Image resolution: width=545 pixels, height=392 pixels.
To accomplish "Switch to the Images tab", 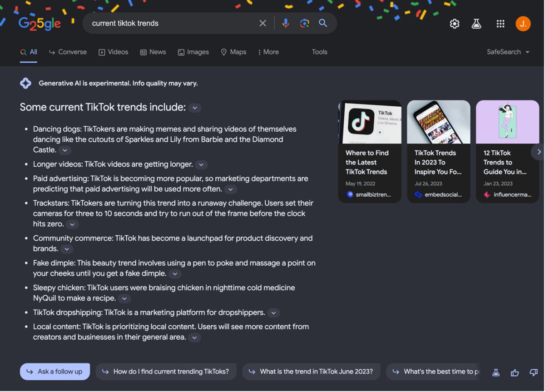I will (x=193, y=52).
